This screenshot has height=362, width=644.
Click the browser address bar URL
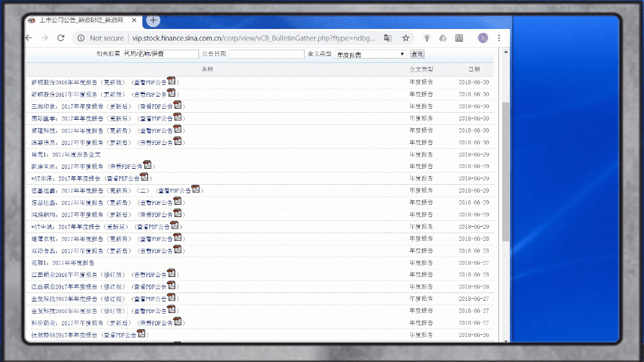tap(253, 38)
